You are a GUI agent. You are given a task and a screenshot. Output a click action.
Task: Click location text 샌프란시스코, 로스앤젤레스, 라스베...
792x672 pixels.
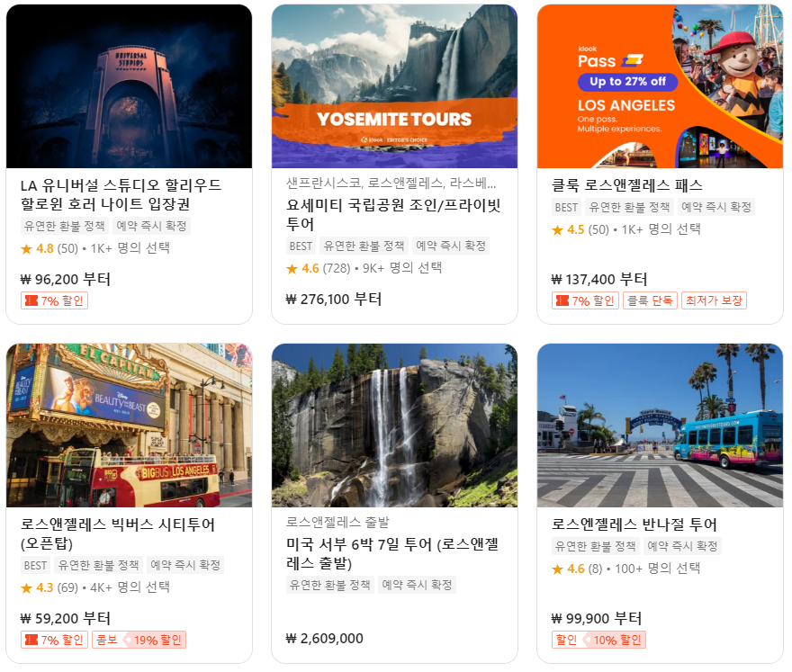[x=391, y=183]
